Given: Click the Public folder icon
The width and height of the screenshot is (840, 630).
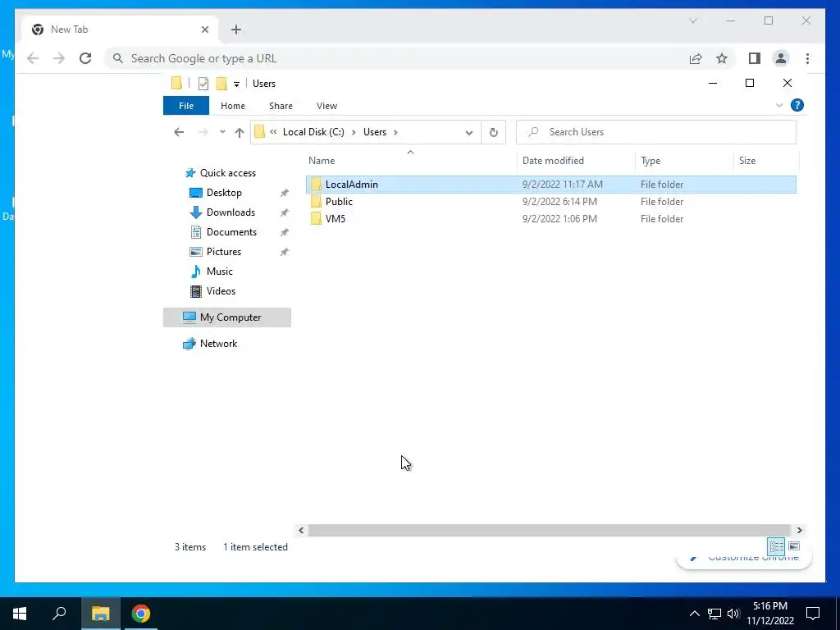Looking at the screenshot, I should click(x=316, y=202).
